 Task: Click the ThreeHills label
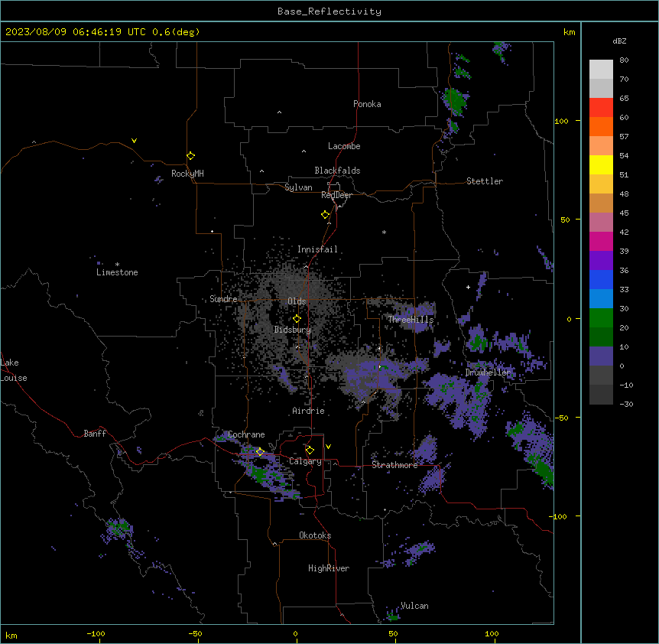click(411, 320)
